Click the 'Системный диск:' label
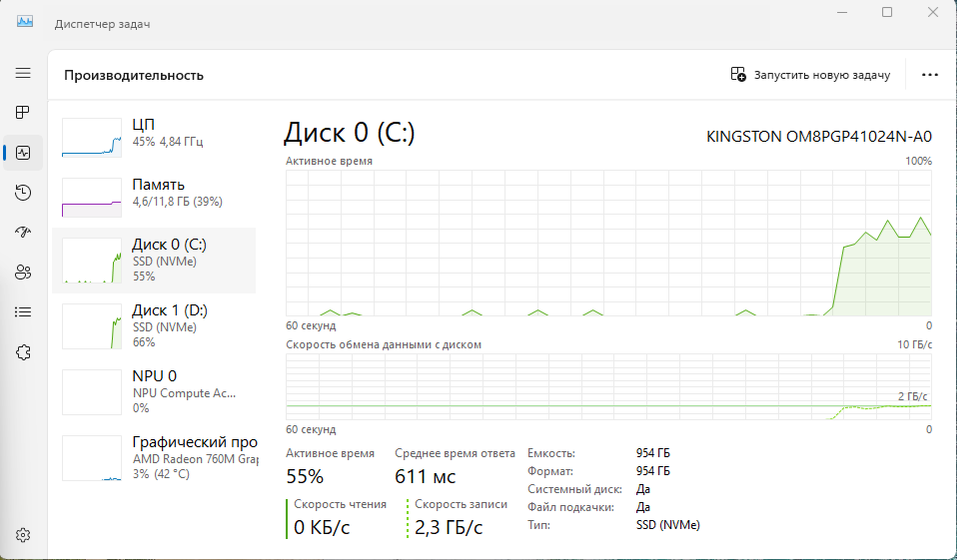The width and height of the screenshot is (957, 560). click(575, 489)
